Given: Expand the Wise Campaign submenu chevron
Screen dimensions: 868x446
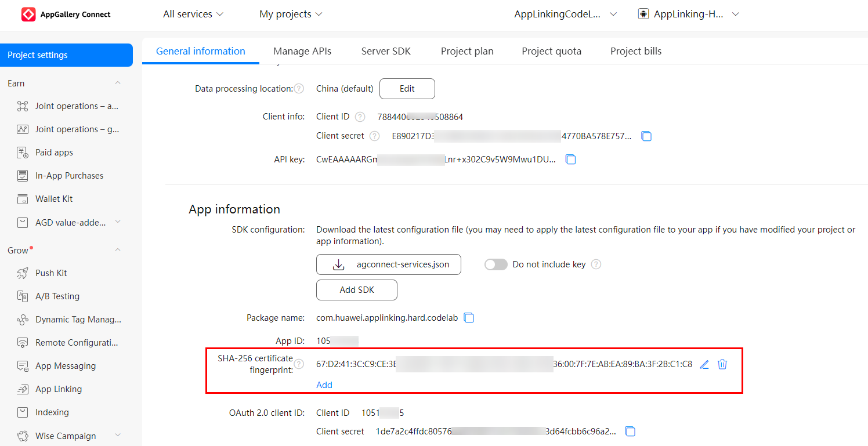Looking at the screenshot, I should click(x=118, y=436).
